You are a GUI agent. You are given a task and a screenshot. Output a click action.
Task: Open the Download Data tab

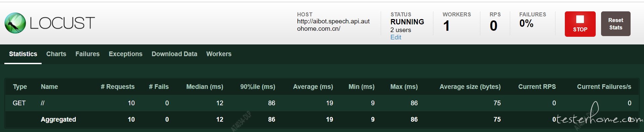[174, 54]
